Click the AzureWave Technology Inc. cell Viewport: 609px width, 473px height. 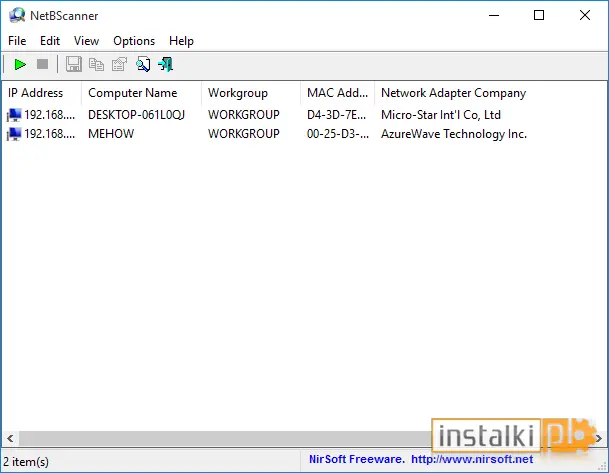[x=454, y=134]
